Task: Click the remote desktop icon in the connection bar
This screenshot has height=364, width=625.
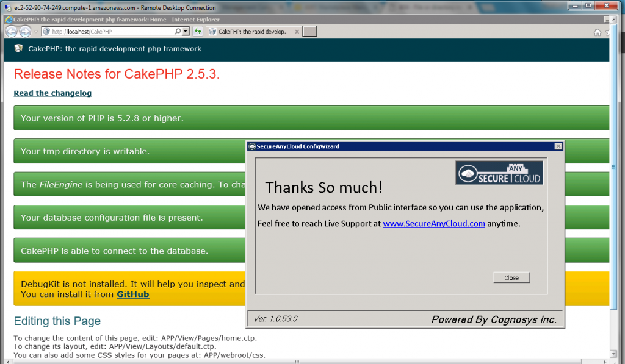Action: point(6,7)
